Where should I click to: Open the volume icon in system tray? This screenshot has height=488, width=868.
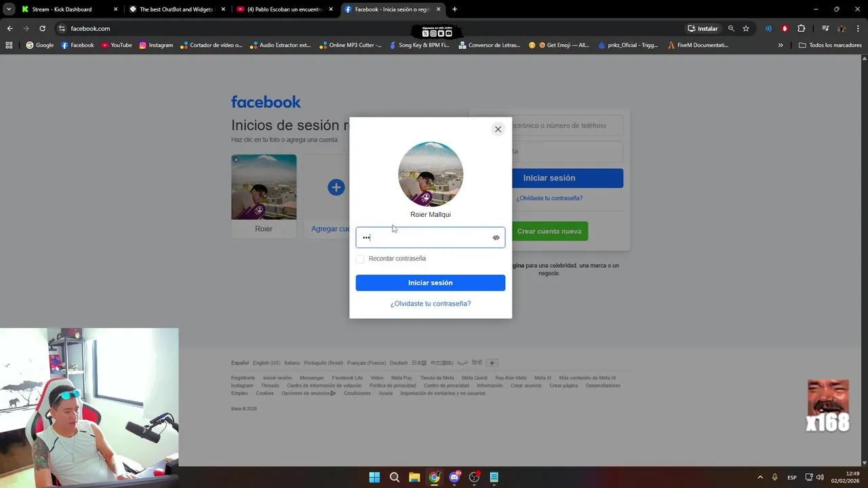[x=821, y=477]
